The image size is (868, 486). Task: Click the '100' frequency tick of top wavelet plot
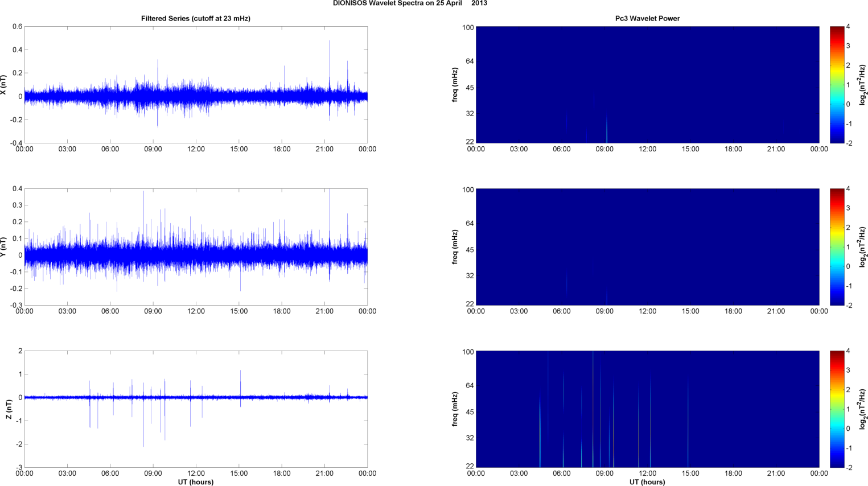point(468,28)
